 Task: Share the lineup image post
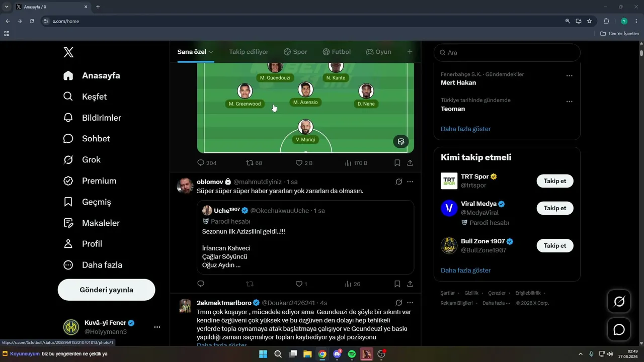[x=410, y=163]
